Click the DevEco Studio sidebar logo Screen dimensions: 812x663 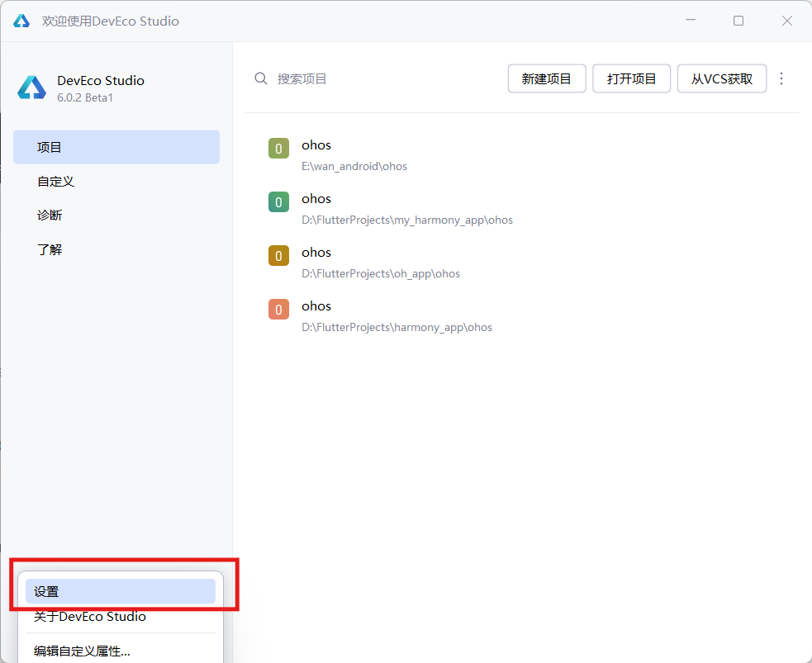point(32,88)
